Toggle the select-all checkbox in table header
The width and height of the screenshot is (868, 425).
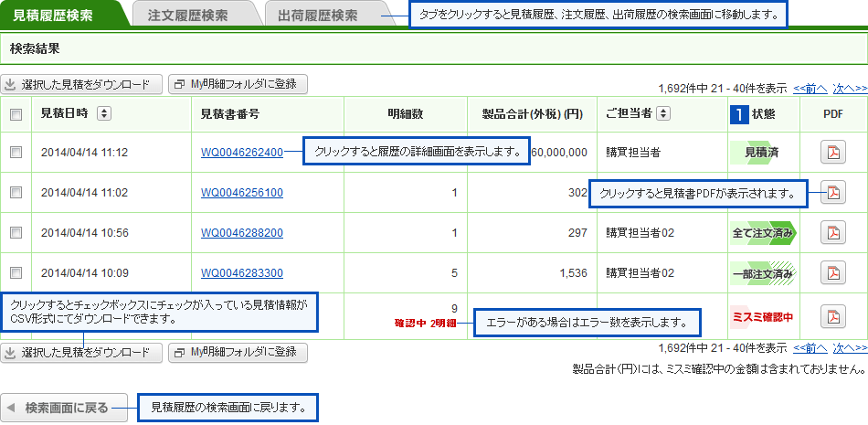tap(16, 115)
